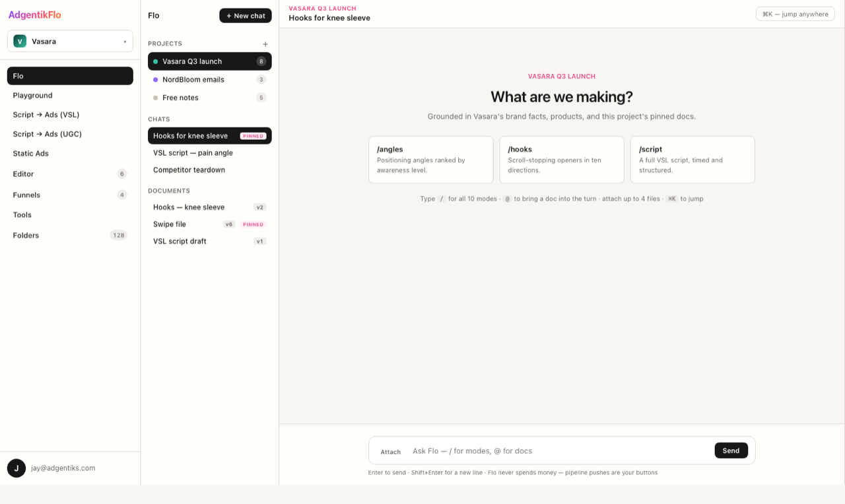Focus the Ask Flo message input

pos(559,451)
